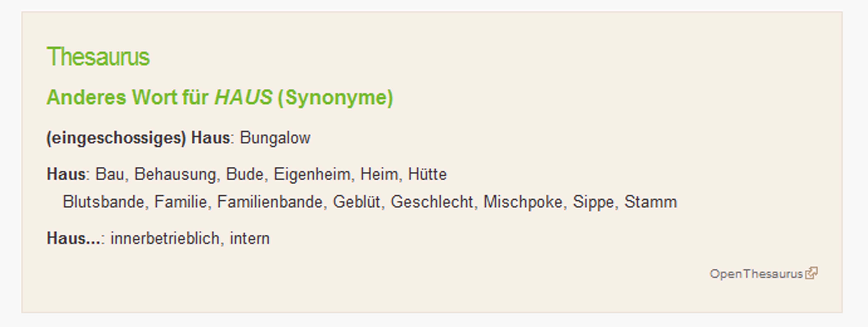The height and width of the screenshot is (327, 868).
Task: Click the word innerbetrieblich
Action: [x=165, y=238]
